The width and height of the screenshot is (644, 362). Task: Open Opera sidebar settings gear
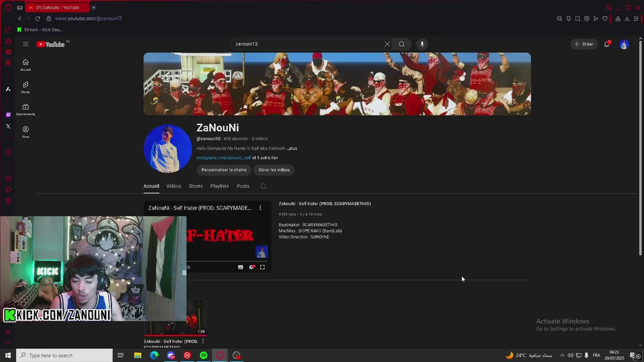click(x=8, y=201)
